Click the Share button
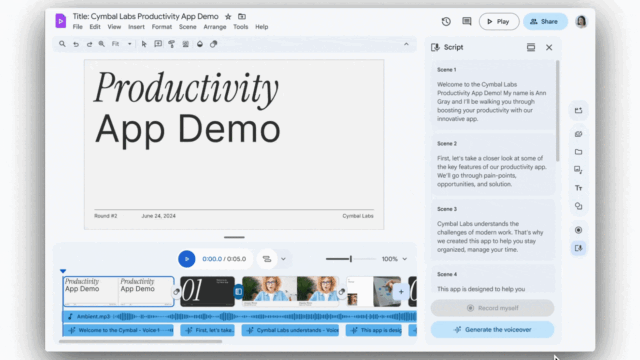This screenshot has height=360, width=640. click(545, 22)
